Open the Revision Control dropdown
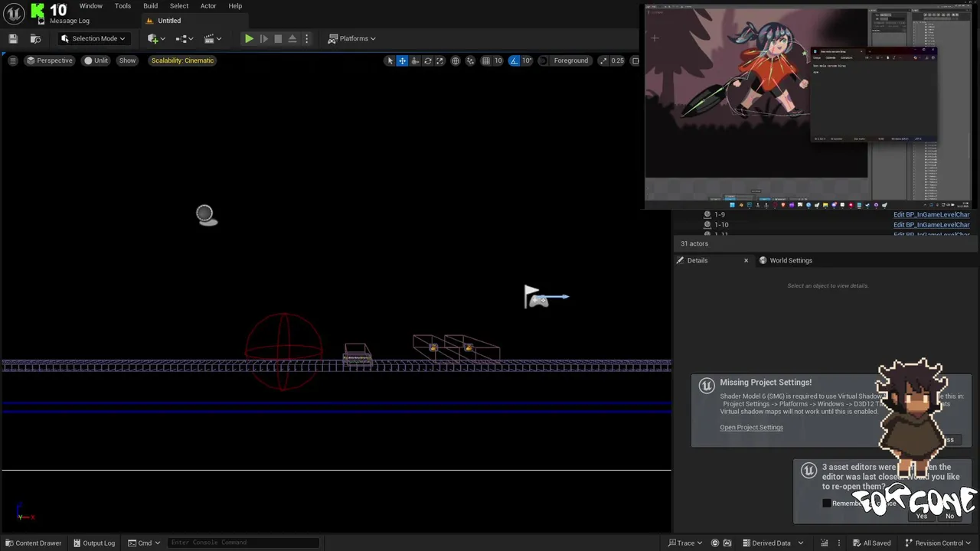980x551 pixels. [x=937, y=543]
